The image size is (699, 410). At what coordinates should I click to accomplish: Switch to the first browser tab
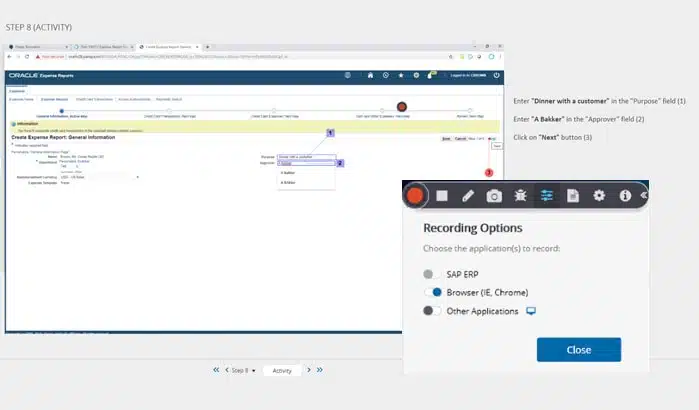pyautogui.click(x=38, y=47)
